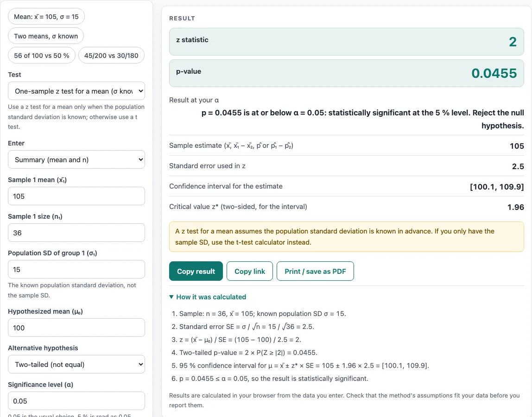The height and width of the screenshot is (417, 532).
Task: Click the Copy result button
Action: click(x=196, y=271)
